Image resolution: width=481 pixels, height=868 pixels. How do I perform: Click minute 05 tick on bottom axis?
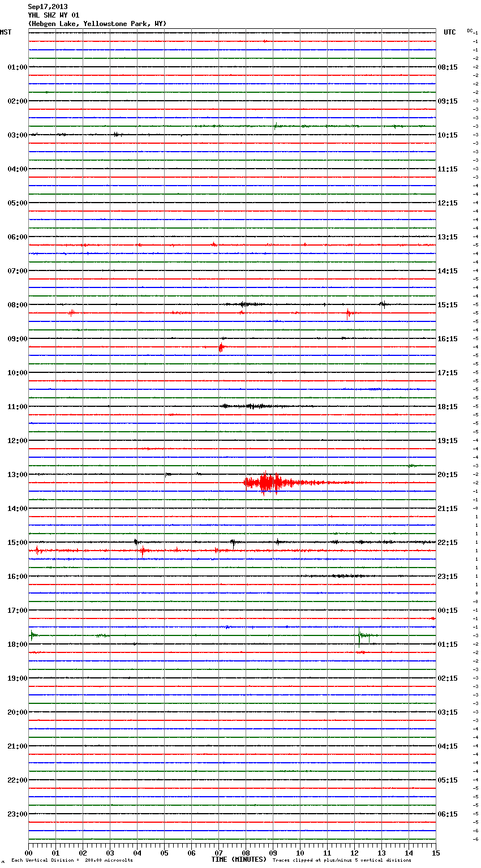(164, 853)
